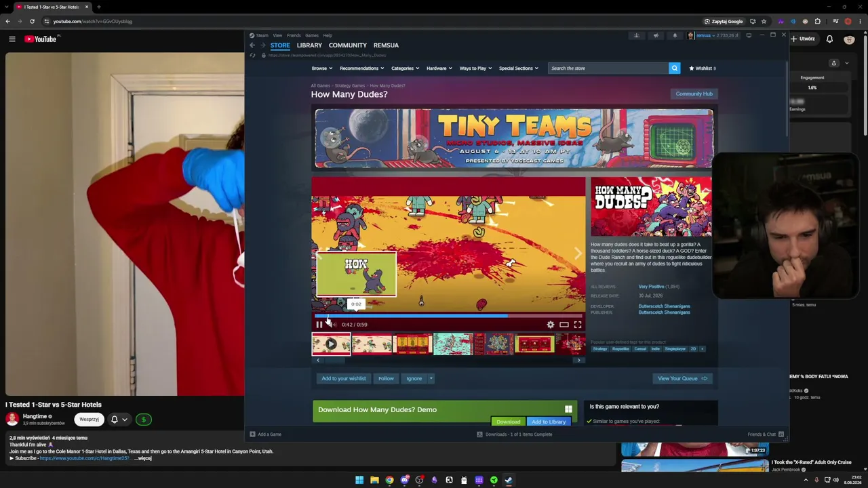Expand the Special Sections menu
The width and height of the screenshot is (868, 488).
click(518, 68)
